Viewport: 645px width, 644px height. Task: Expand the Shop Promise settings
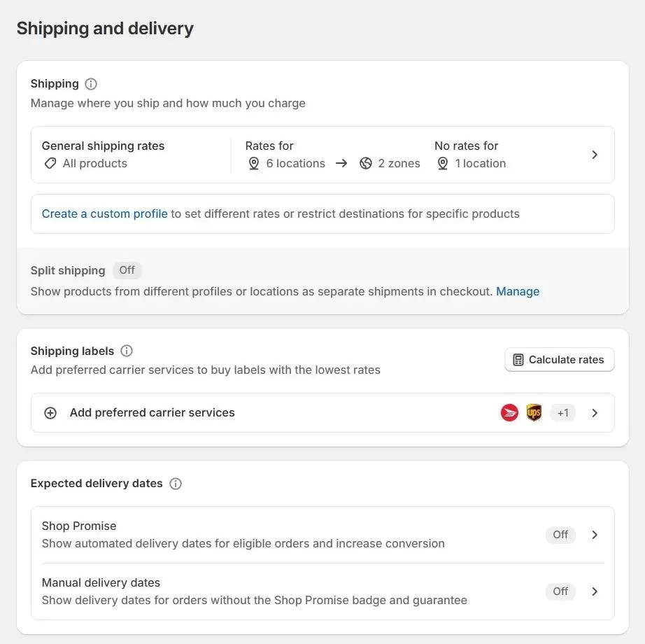[595, 534]
